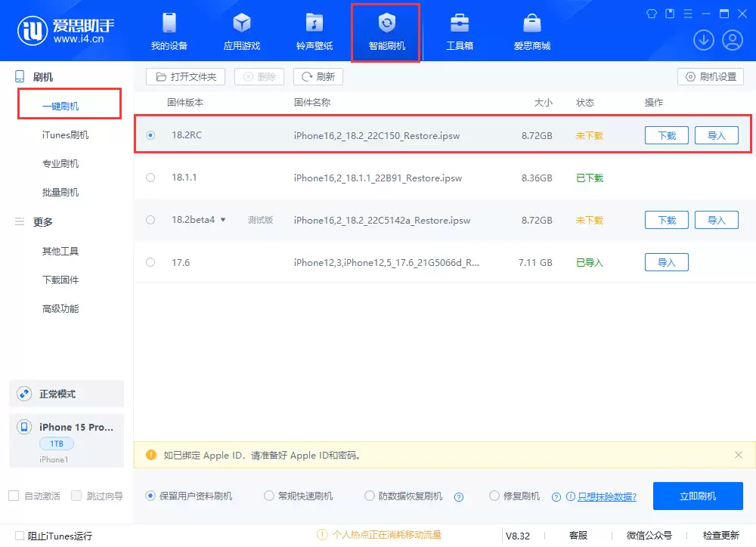Click help icon next to 修复刷机
The image size is (756, 547).
click(x=556, y=497)
